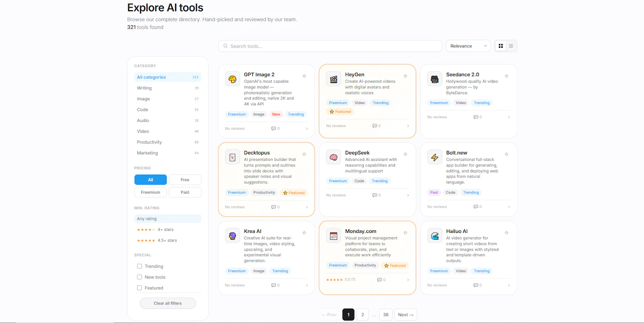Switch to list view layout
The height and width of the screenshot is (323, 644).
pyautogui.click(x=511, y=46)
